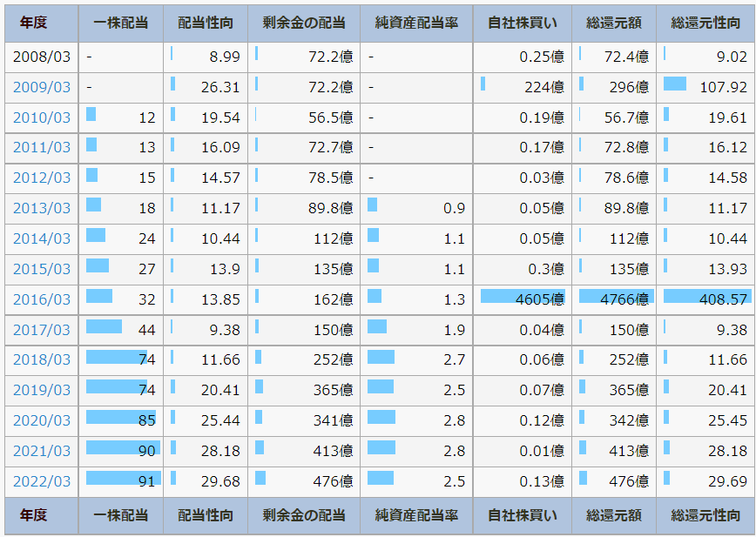756x537 pixels.
Task: Open the 2009/03 fiscal year link
Action: coord(42,87)
